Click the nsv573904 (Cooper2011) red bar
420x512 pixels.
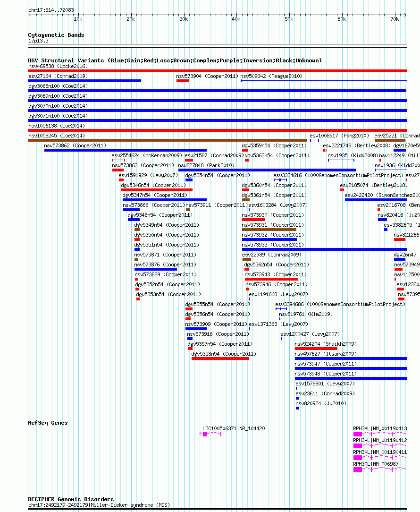tap(183, 81)
